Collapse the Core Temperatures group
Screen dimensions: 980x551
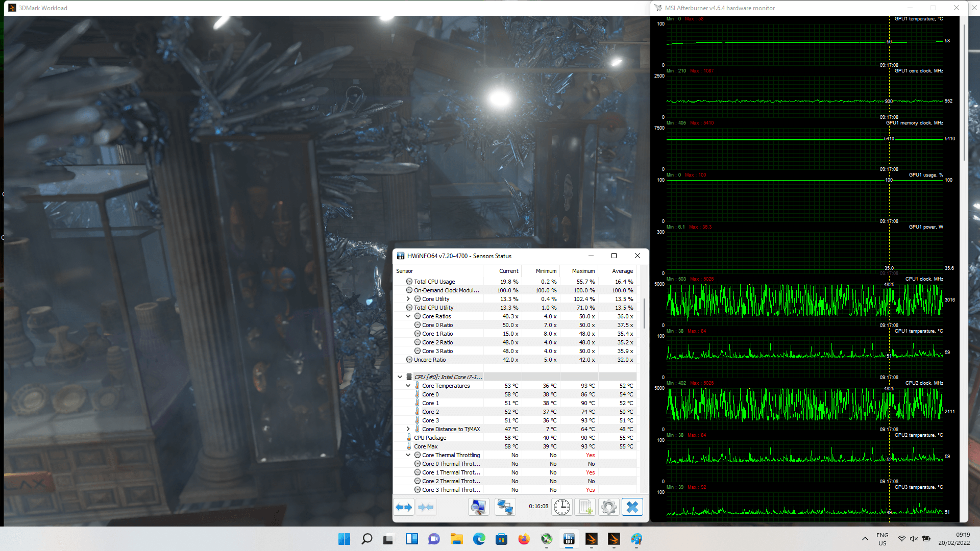pos(408,386)
